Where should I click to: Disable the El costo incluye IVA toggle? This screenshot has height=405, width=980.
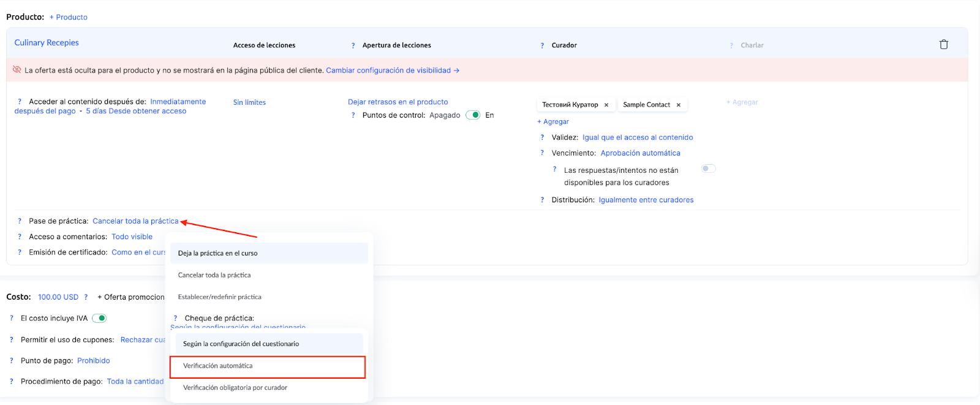(99, 318)
